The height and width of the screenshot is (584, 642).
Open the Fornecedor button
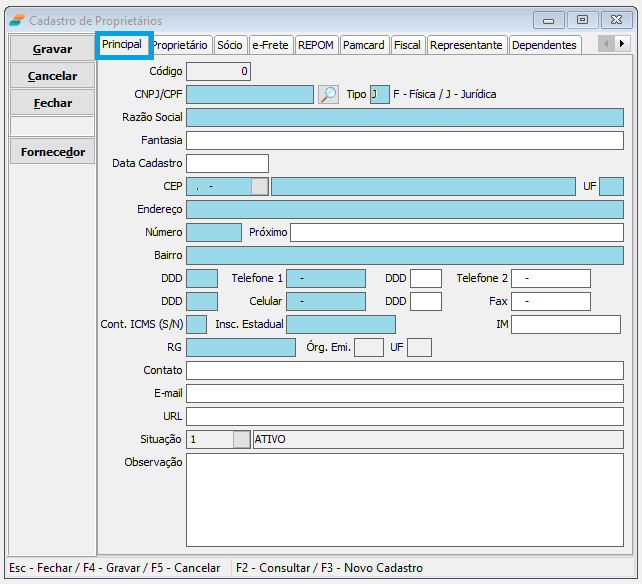tap(52, 152)
